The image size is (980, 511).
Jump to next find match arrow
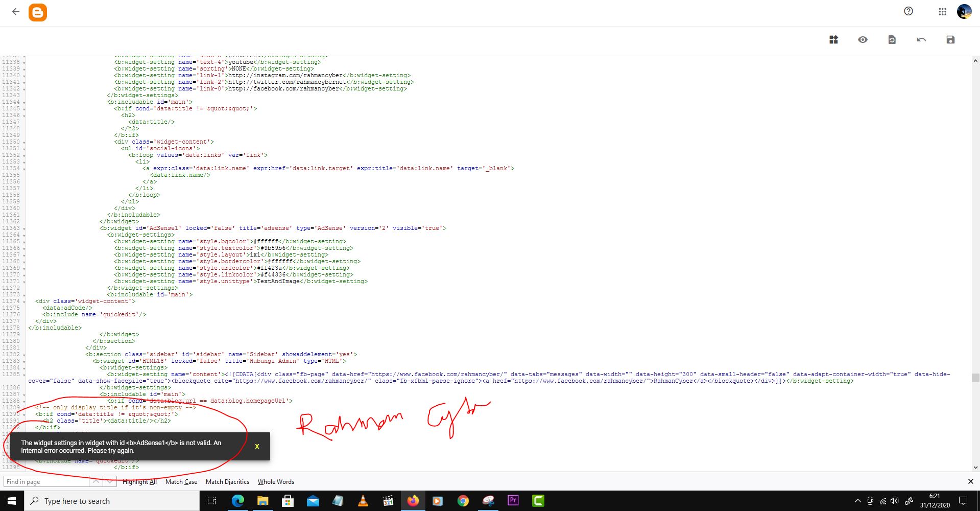[109, 481]
